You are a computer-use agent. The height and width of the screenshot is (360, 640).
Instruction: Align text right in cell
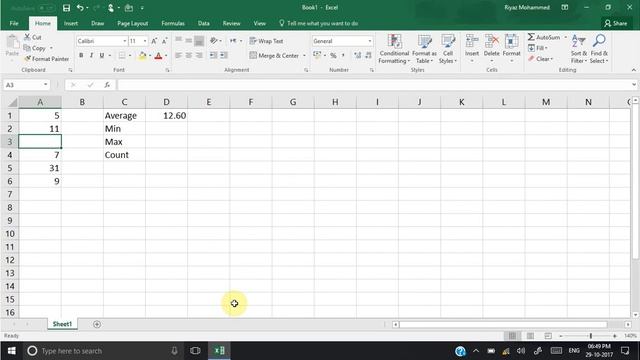[199, 55]
